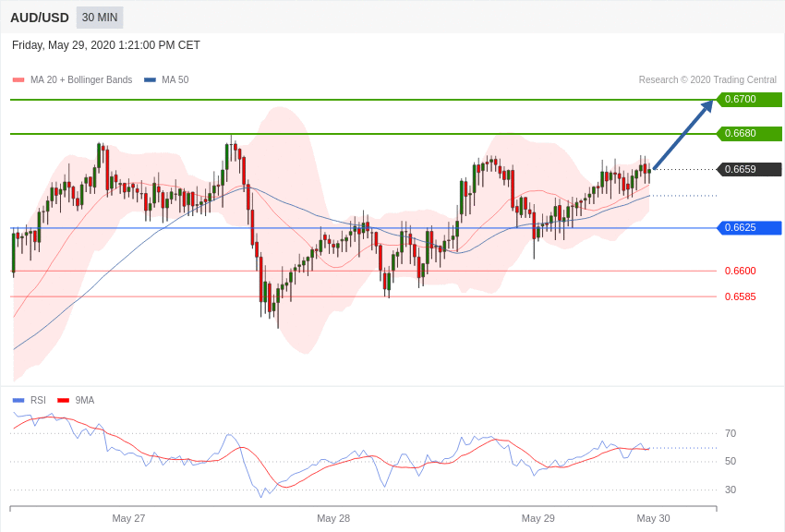The height and width of the screenshot is (532, 785).
Task: Click the May 29 date axis label
Action: pos(538,518)
